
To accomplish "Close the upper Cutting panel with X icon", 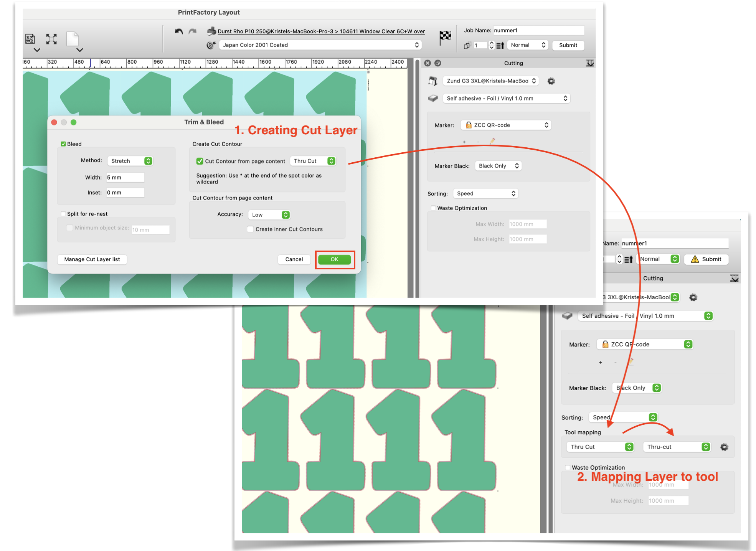I will pos(428,63).
